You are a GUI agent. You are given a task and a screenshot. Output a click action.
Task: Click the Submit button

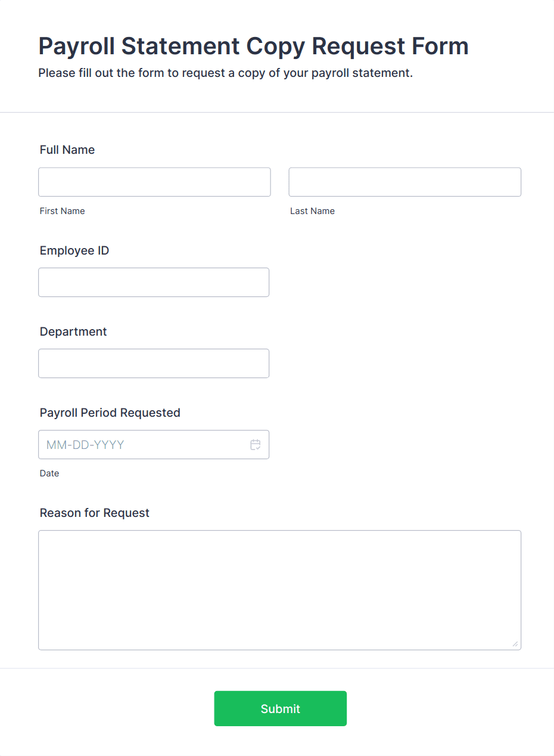(x=280, y=708)
